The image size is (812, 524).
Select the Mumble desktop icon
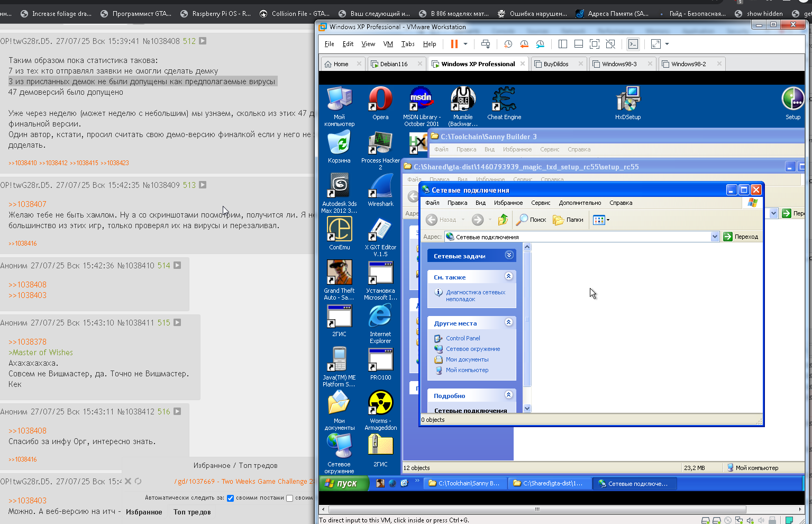(463, 106)
